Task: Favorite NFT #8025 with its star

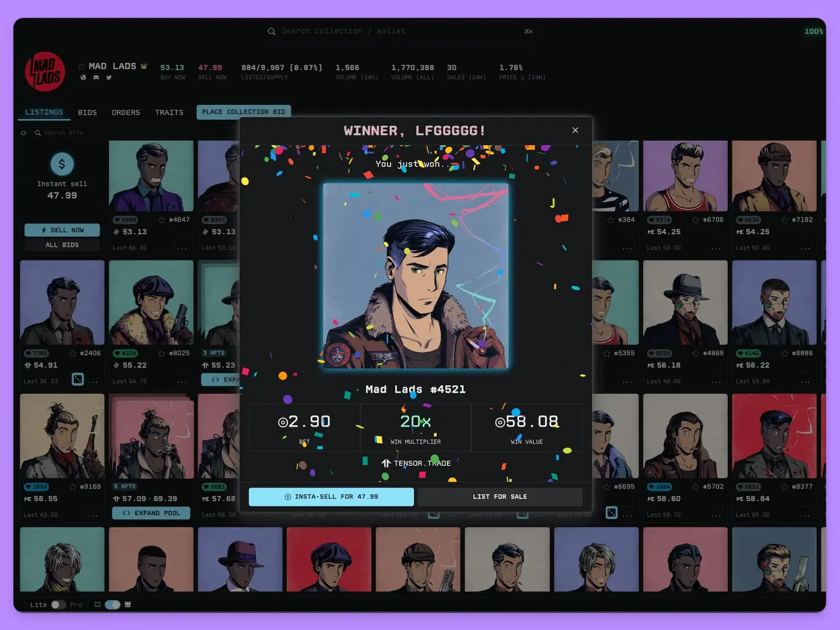Action: (162, 353)
